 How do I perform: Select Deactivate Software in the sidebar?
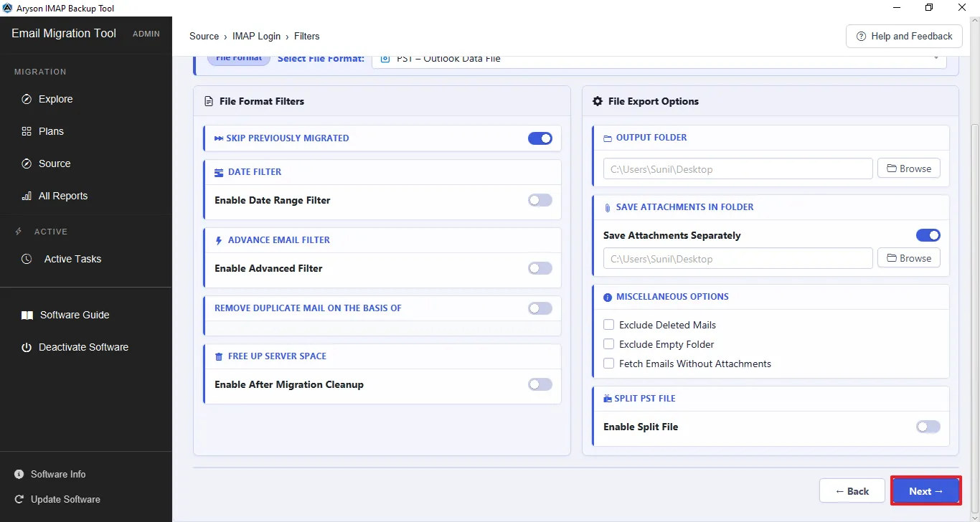point(85,347)
